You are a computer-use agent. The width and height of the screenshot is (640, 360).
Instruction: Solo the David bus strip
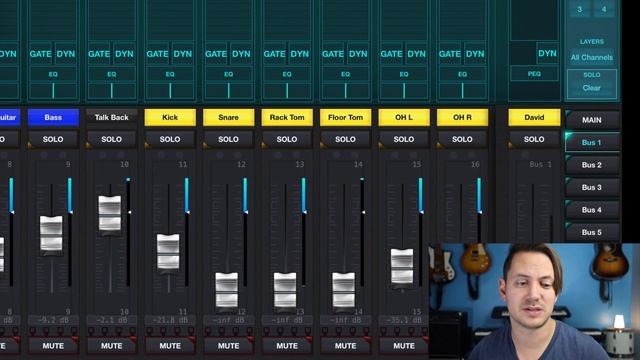coord(534,139)
